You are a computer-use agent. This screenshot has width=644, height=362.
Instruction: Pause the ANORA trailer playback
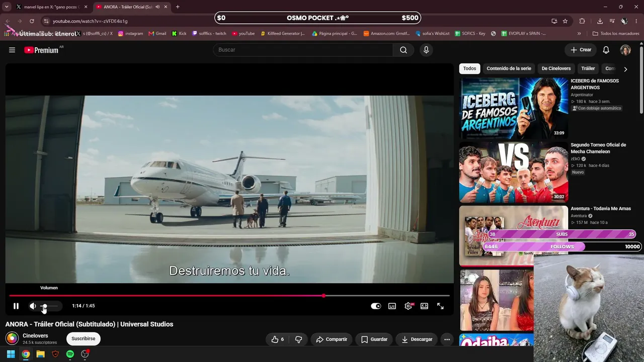(x=16, y=306)
